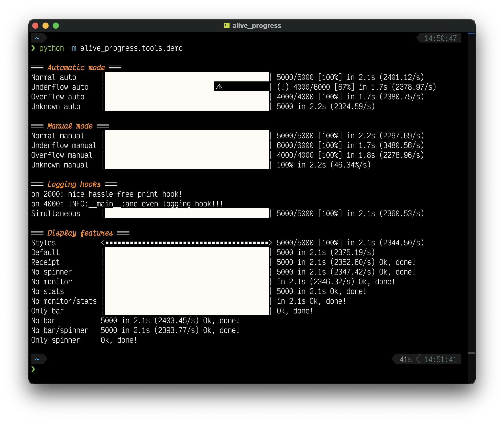Click the Default label
The width and height of the screenshot is (504, 422).
click(46, 252)
